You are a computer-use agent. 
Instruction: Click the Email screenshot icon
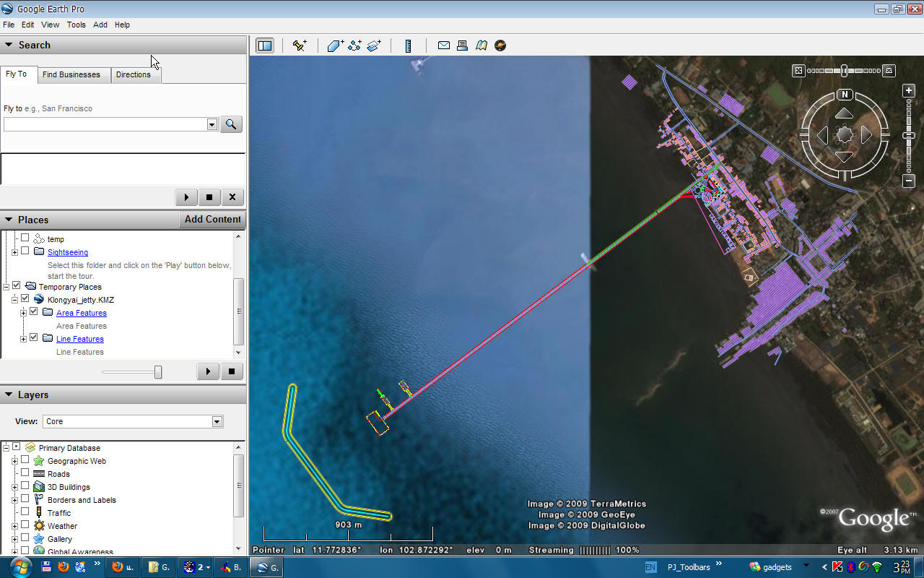(x=443, y=46)
